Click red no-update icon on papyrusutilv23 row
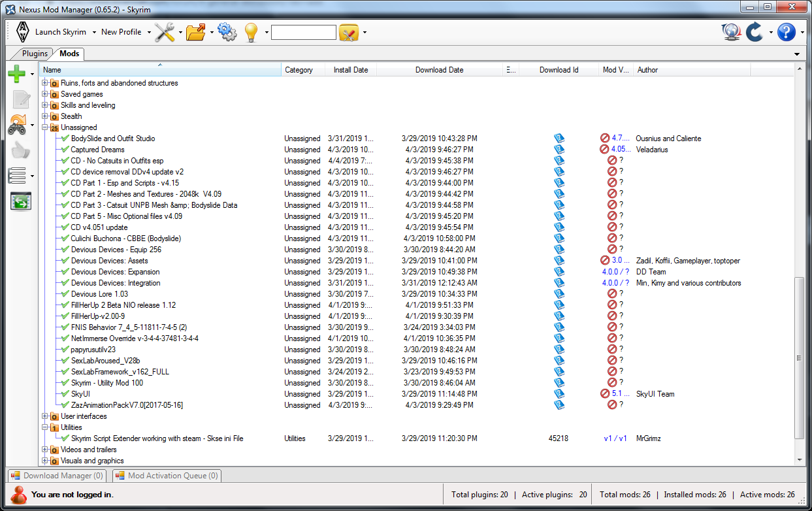Viewport: 812px width, 511px height. [612, 350]
